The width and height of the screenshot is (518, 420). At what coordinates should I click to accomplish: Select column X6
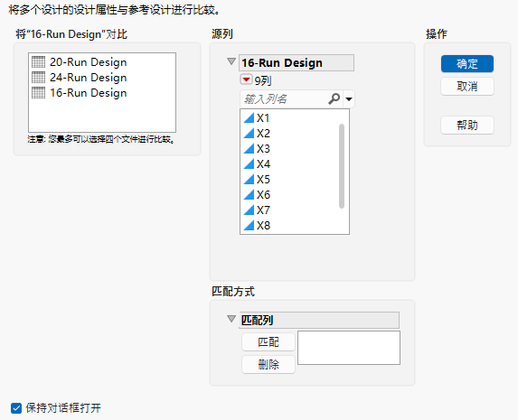point(263,195)
